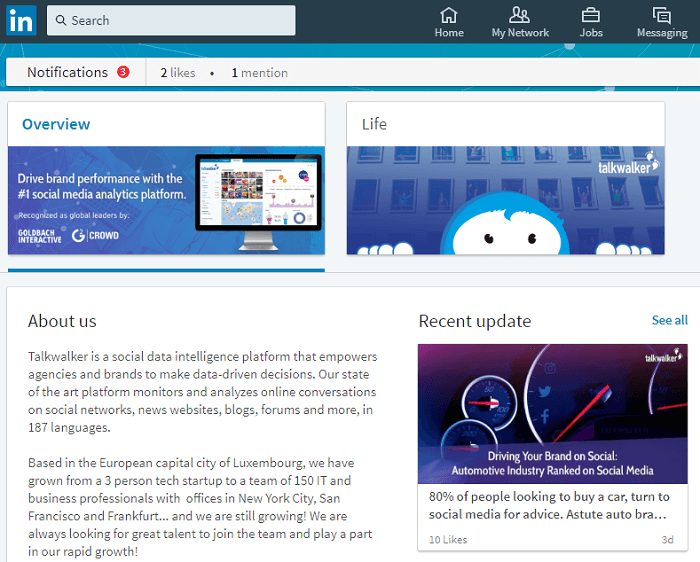700x562 pixels.
Task: Open the My Network icon
Action: tap(519, 15)
